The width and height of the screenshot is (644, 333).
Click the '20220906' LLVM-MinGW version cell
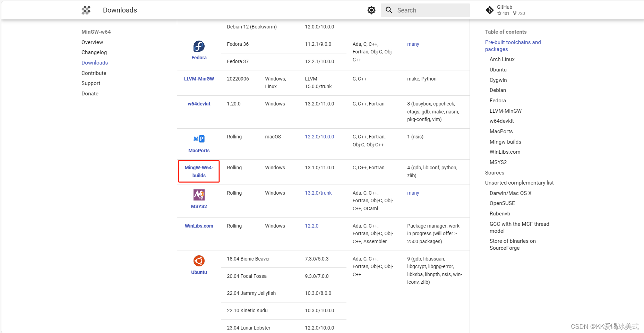pos(238,79)
